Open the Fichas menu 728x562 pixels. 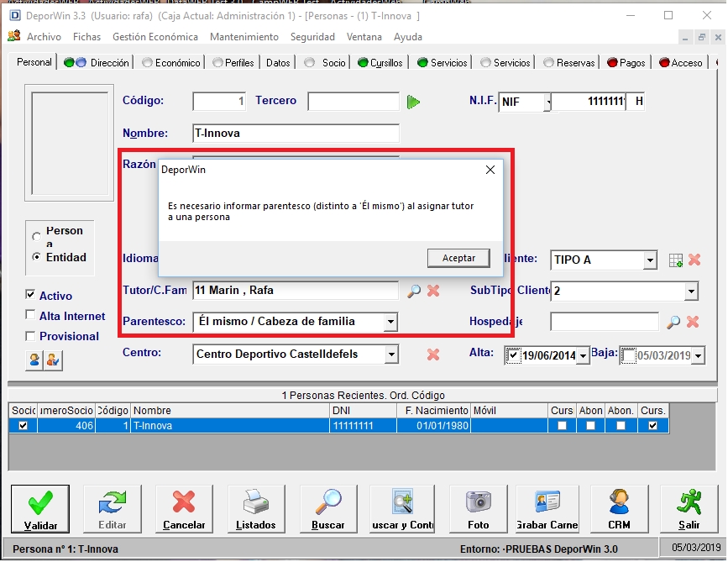point(86,37)
